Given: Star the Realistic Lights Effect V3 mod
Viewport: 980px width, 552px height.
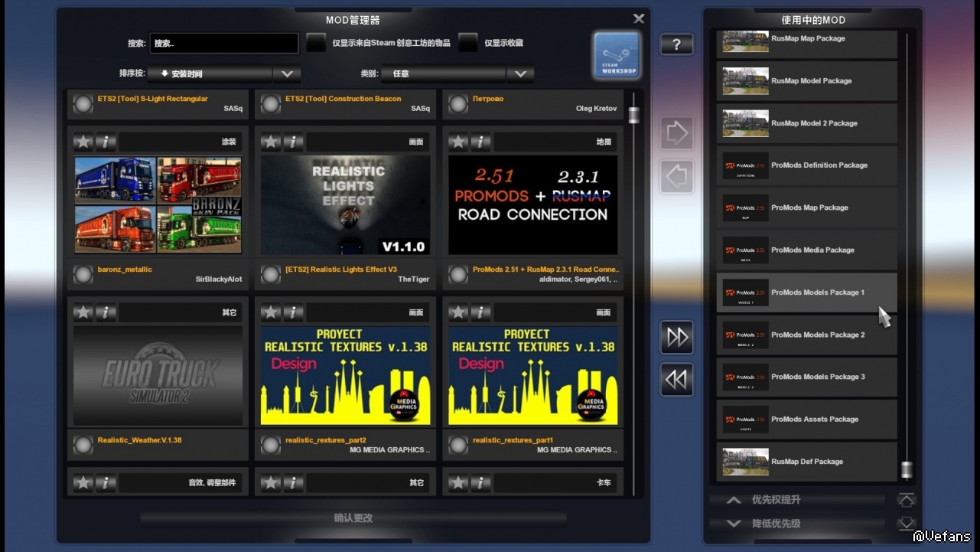Looking at the screenshot, I should click(x=271, y=142).
